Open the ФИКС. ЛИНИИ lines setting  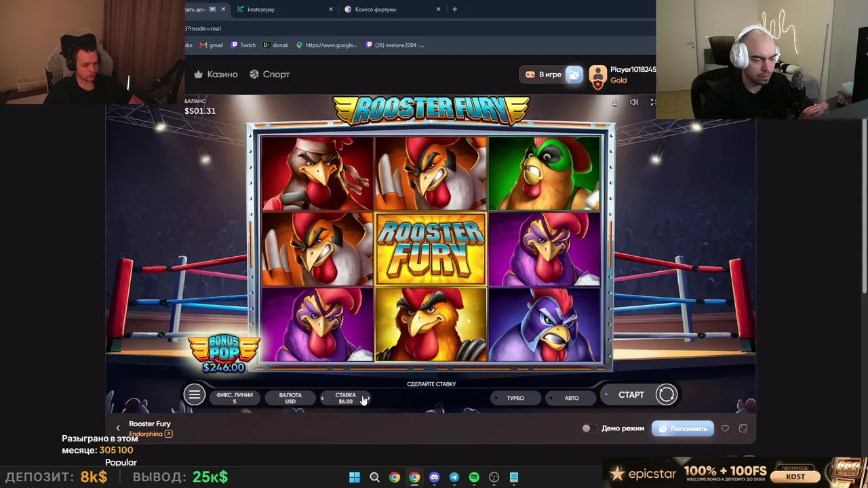pyautogui.click(x=234, y=398)
